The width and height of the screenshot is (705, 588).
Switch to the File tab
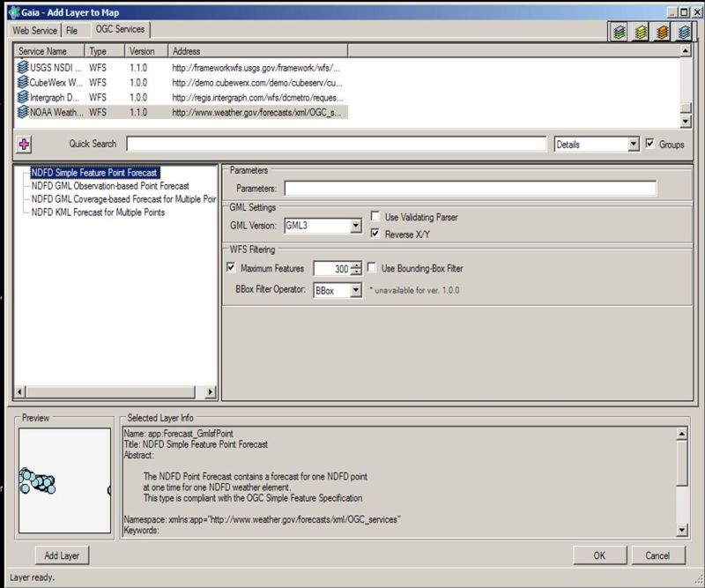(72, 31)
